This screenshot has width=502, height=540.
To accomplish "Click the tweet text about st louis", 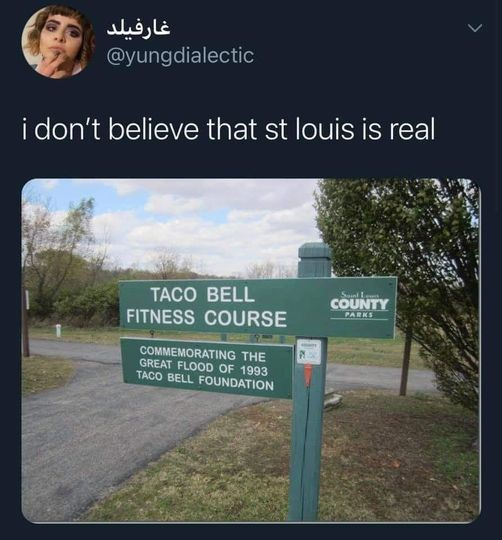I will pyautogui.click(x=229, y=129).
